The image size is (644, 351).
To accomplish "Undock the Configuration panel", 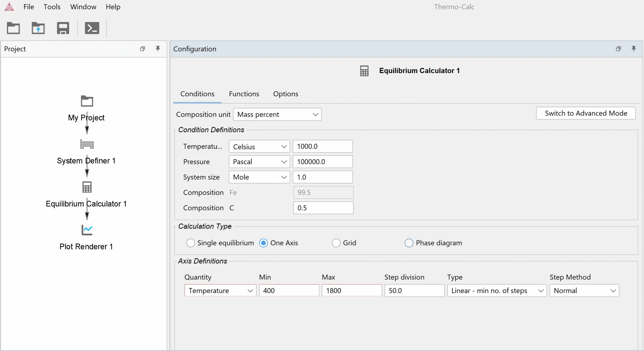I will pos(618,49).
